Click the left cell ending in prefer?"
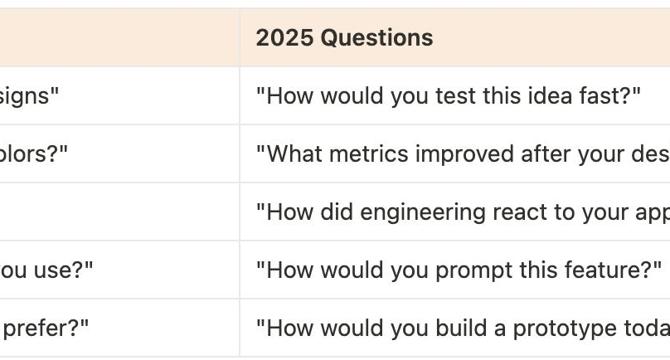Screen dimensions: 670x360 [x=120, y=328]
